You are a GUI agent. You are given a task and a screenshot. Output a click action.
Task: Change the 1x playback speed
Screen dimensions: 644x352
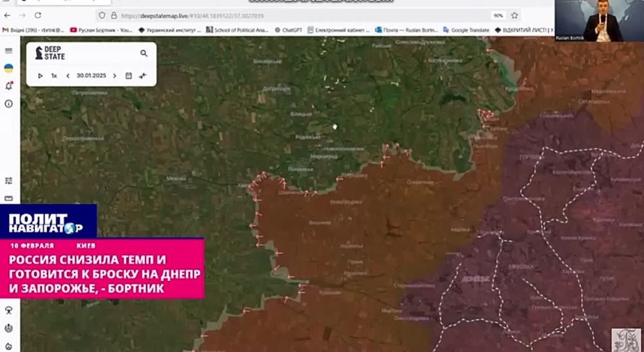click(x=54, y=75)
